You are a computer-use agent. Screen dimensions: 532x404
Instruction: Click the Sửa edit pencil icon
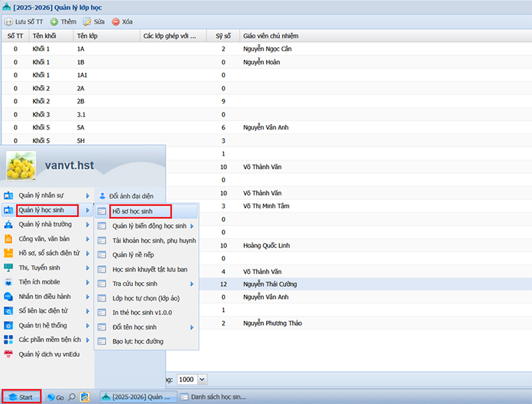[87, 22]
